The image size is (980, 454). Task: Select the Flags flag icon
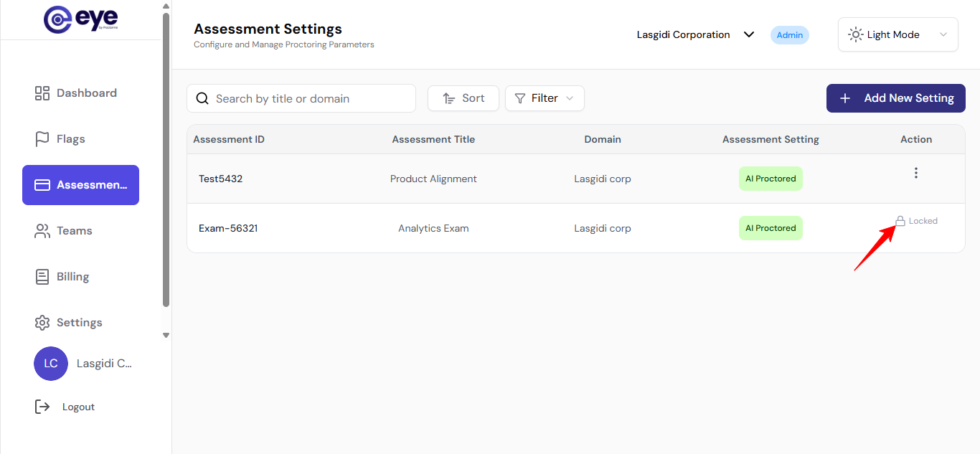click(x=42, y=139)
